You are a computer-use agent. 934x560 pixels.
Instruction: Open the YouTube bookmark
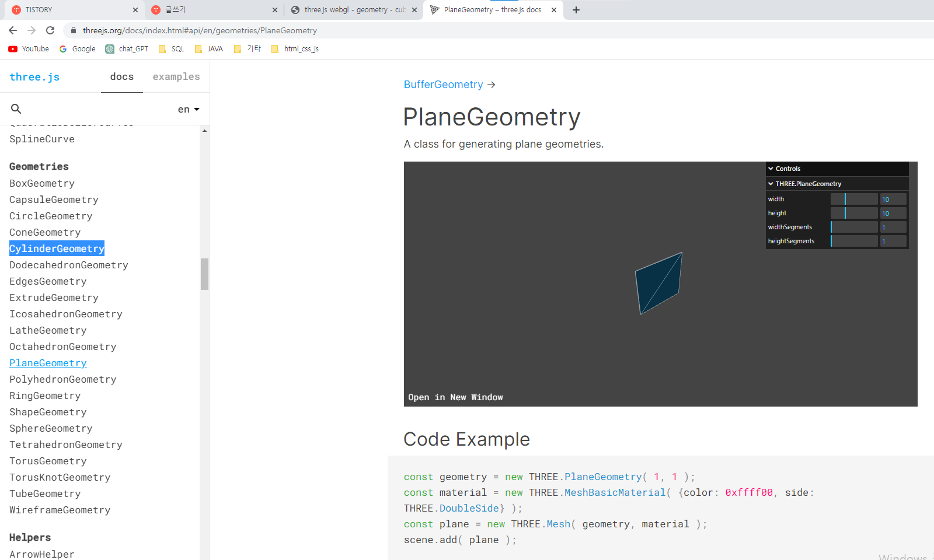(x=29, y=49)
